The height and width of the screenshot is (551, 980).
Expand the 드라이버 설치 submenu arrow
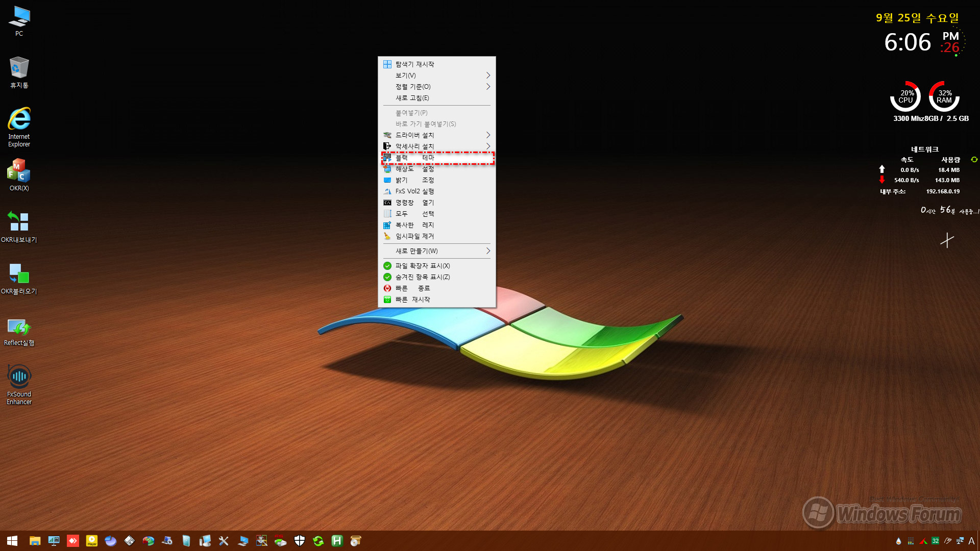(x=488, y=135)
